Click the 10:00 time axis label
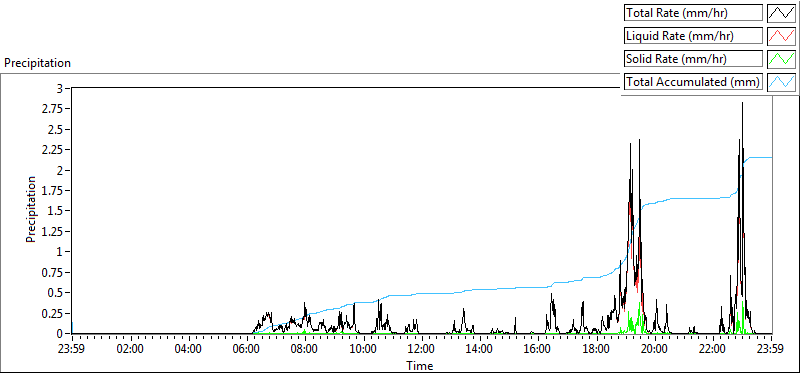The width and height of the screenshot is (800, 373). 363,350
